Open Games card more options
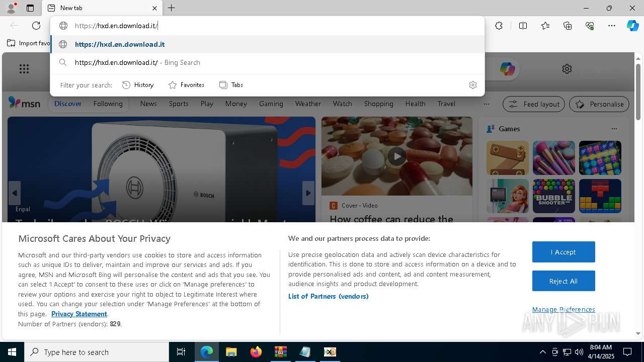644x362 pixels. pos(614,129)
